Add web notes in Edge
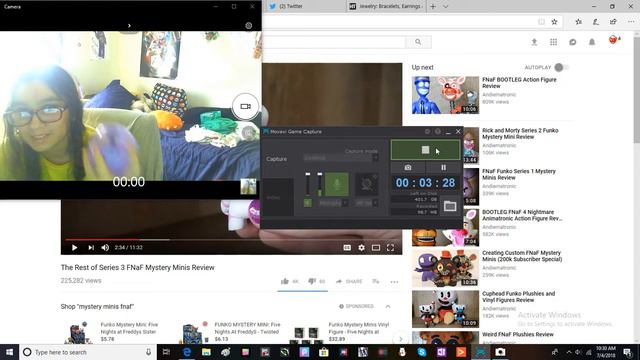The image size is (640, 360). 596,22
